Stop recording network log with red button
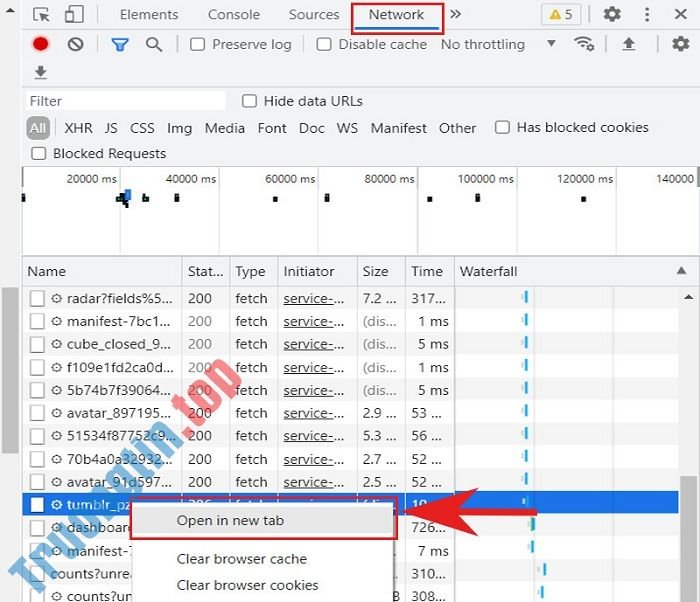 41,44
